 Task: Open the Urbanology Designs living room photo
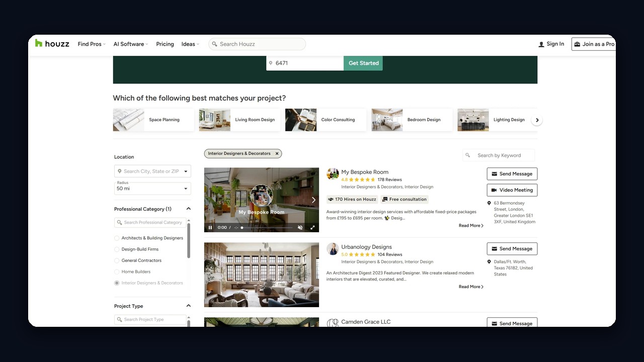pos(262,275)
